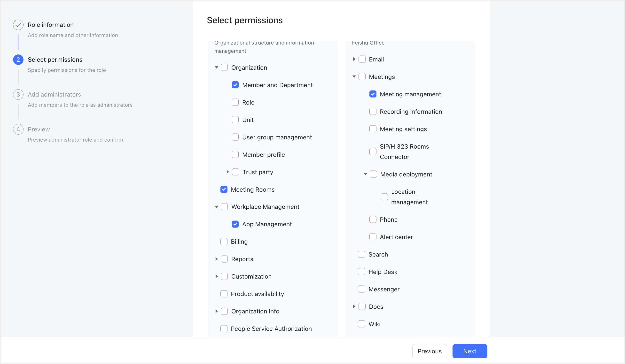
Task: Collapse the Organization permission tree
Action: (217, 67)
